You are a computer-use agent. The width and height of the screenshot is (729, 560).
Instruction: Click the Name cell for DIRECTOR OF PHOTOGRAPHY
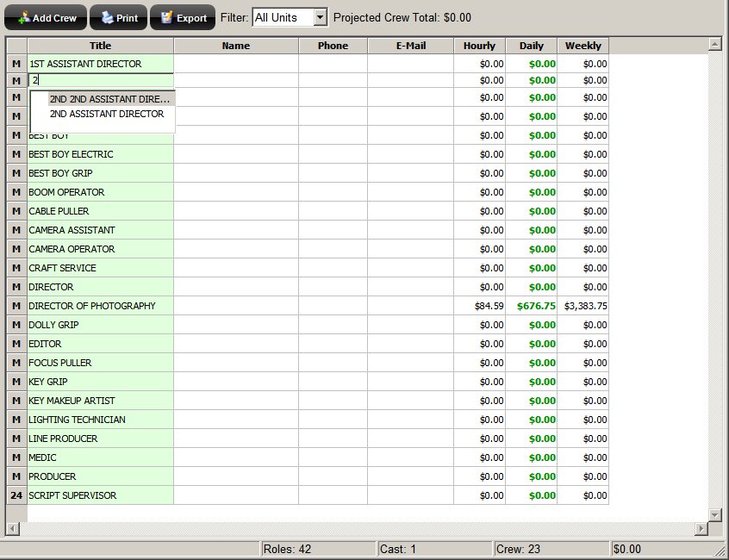[x=236, y=306]
